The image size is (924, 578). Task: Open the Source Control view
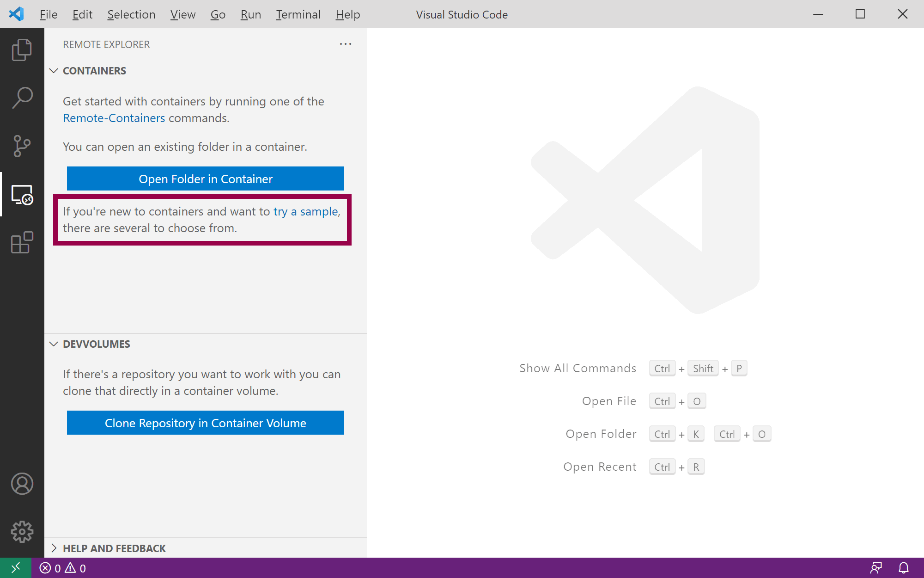22,146
